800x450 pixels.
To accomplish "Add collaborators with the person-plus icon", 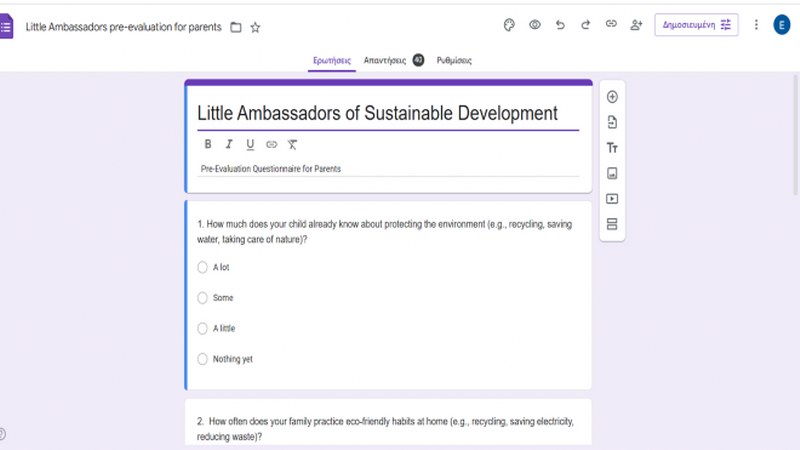I will pyautogui.click(x=636, y=25).
